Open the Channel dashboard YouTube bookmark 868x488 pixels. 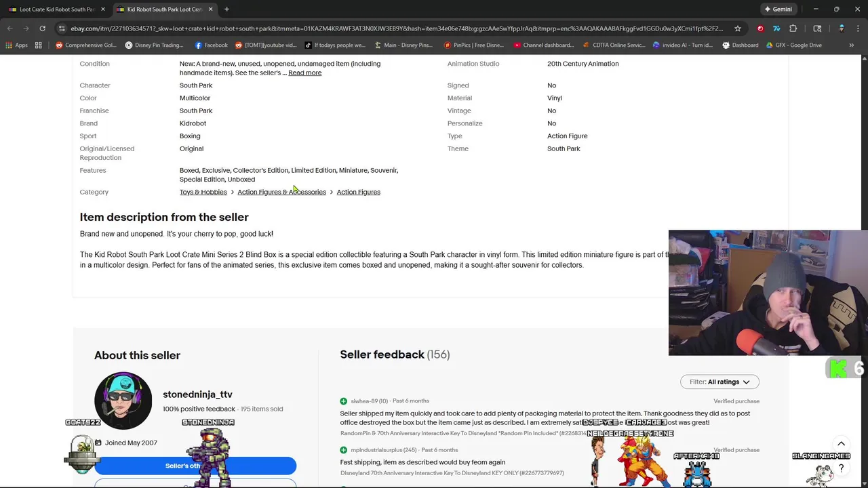[543, 45]
